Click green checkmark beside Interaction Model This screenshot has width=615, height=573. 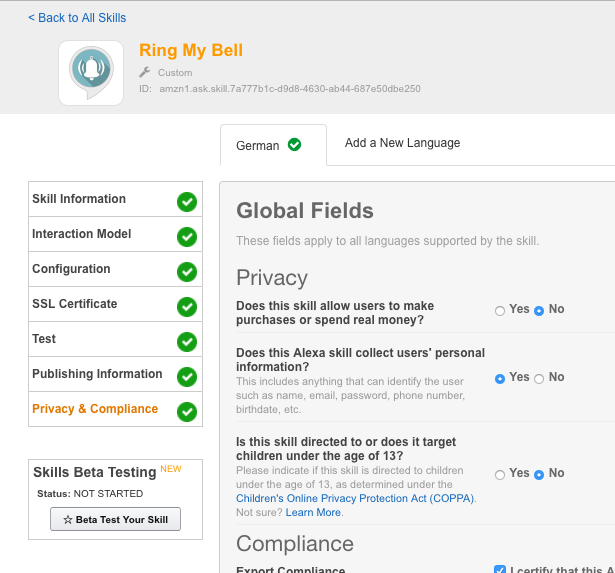186,237
